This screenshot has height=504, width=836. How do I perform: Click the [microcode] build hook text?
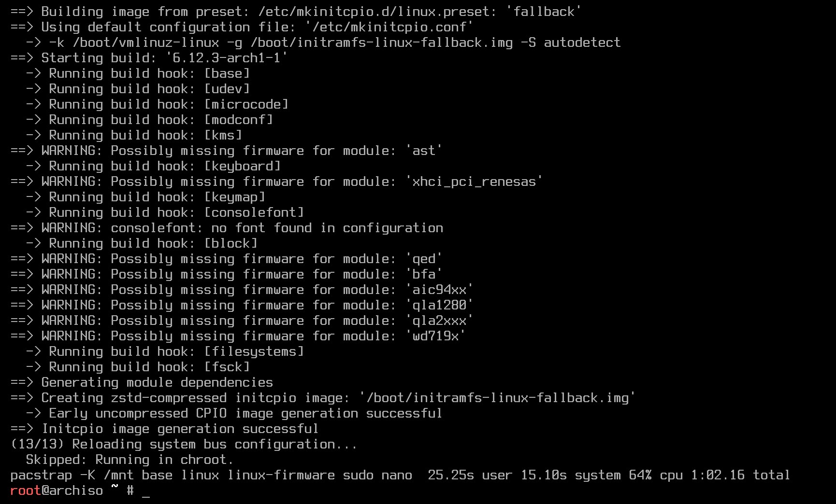(246, 104)
